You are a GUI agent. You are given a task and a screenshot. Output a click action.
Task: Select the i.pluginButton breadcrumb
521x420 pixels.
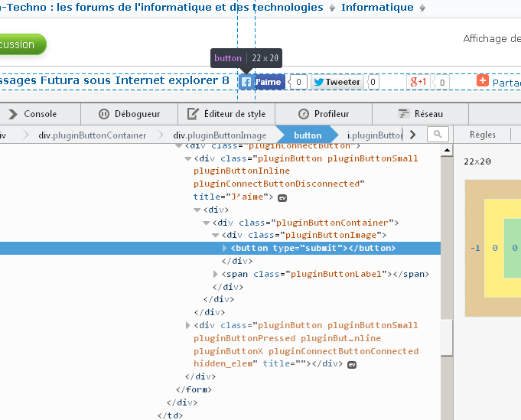coord(375,135)
